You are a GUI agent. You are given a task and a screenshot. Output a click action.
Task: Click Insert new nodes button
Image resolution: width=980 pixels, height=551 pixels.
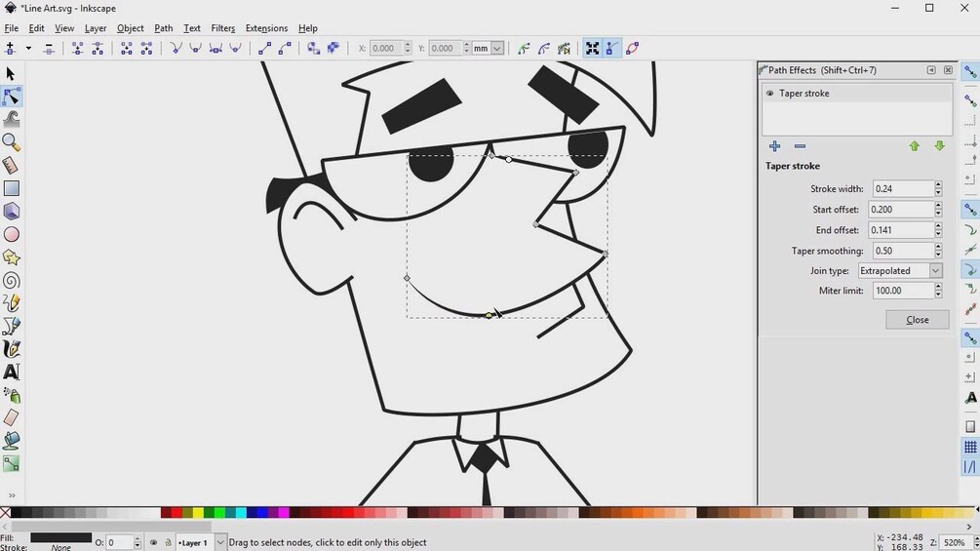pyautogui.click(x=10, y=48)
